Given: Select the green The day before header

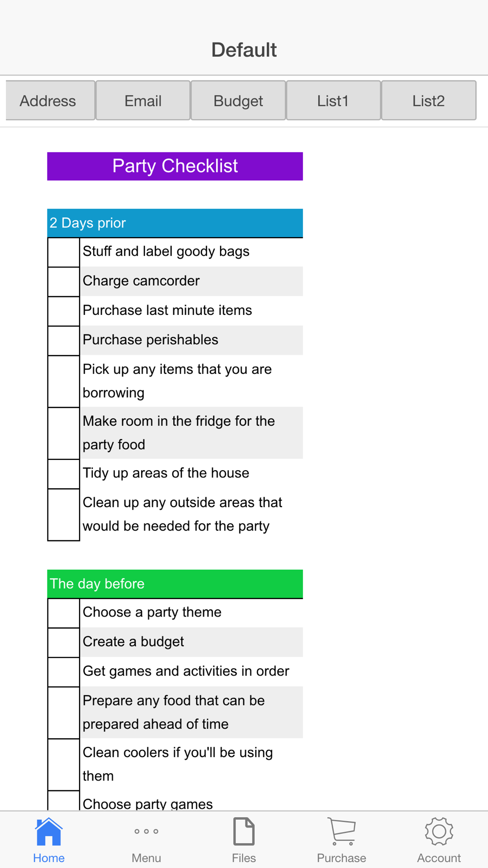Looking at the screenshot, I should coord(175,584).
